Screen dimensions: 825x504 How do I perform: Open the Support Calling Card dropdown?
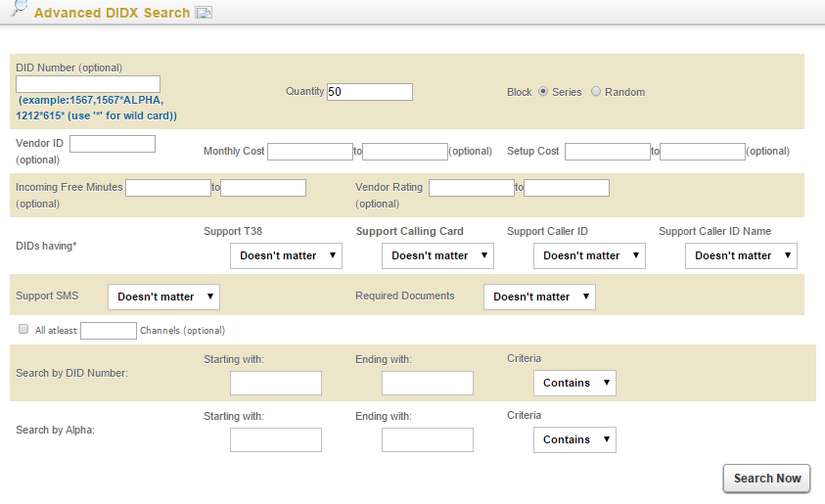pos(437,255)
